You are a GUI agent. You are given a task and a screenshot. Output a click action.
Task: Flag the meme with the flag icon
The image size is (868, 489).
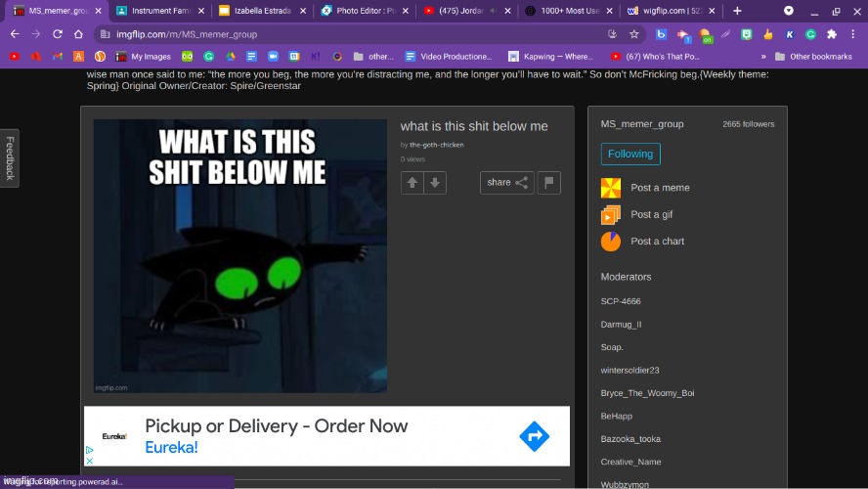pos(548,183)
